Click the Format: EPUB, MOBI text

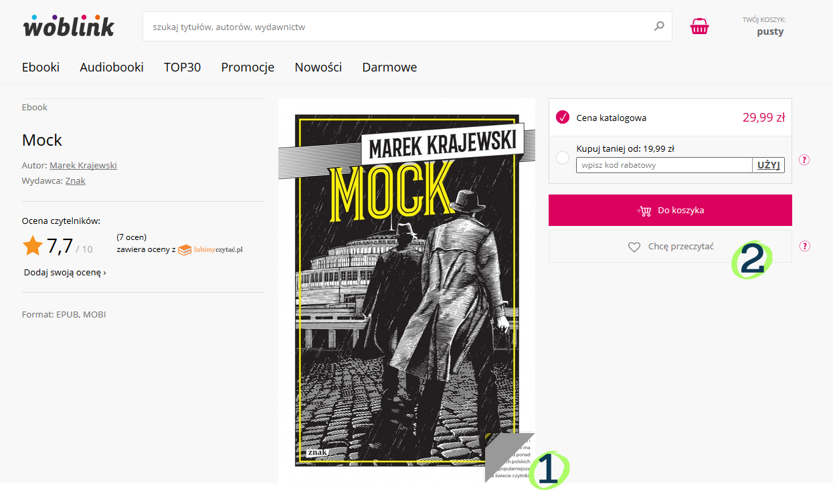point(64,314)
